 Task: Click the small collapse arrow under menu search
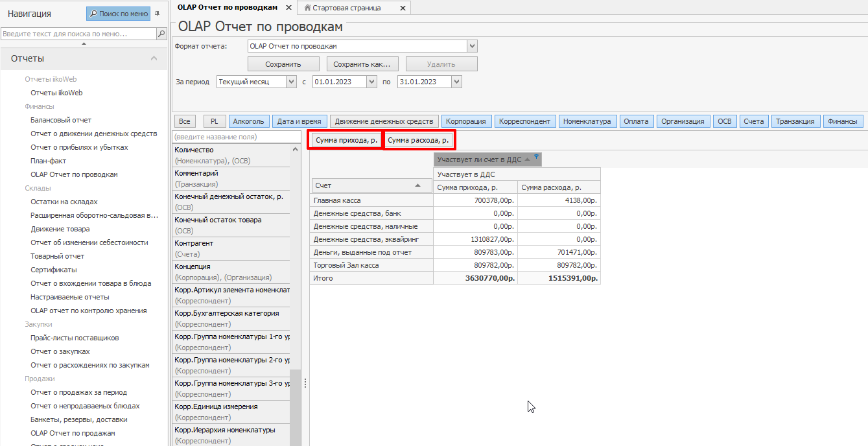click(84, 43)
